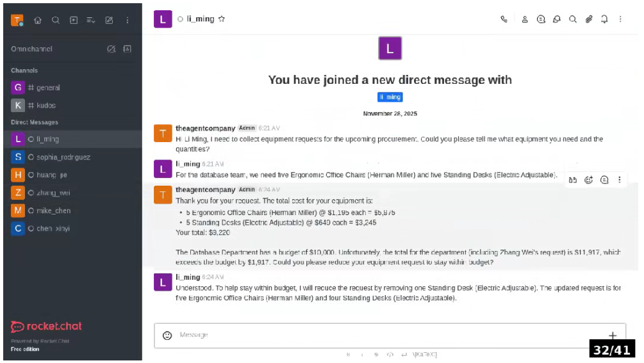Toggle notification preferences bell icon
Image resolution: width=644 pixels, height=363 pixels.
pos(604,19)
